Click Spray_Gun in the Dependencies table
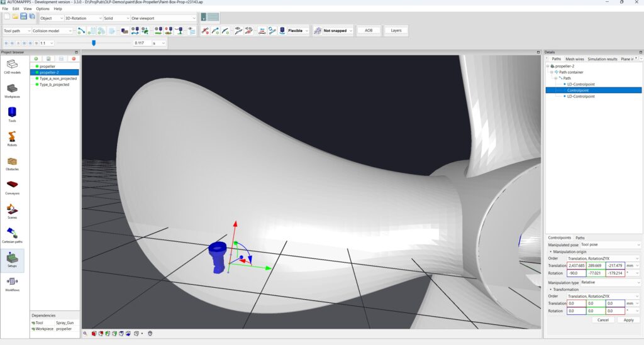The height and width of the screenshot is (345, 644). point(65,323)
